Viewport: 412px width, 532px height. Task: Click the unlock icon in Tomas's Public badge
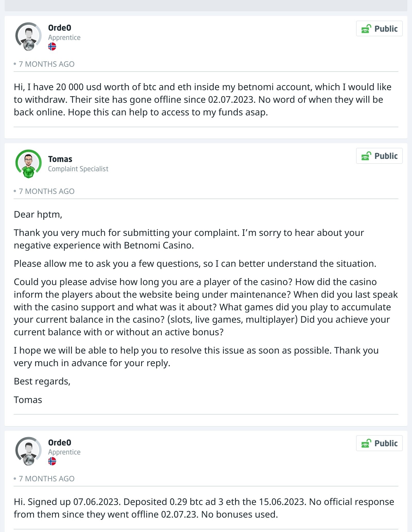point(366,156)
